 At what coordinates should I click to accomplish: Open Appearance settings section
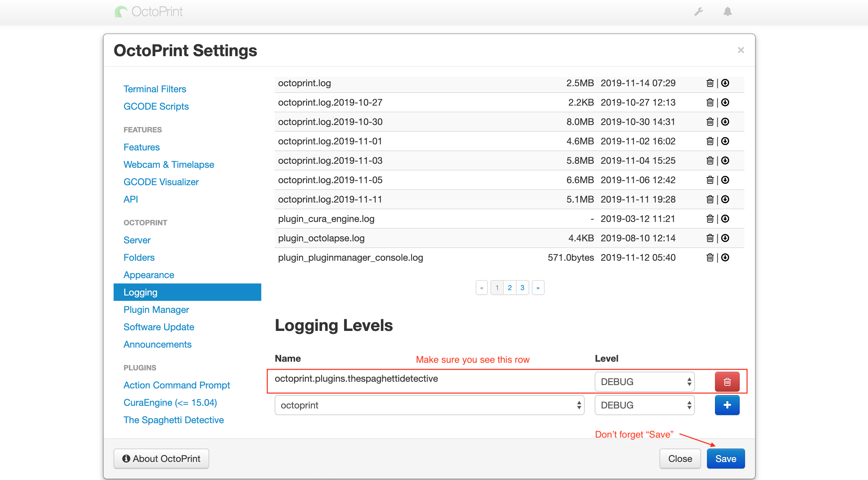pyautogui.click(x=149, y=275)
